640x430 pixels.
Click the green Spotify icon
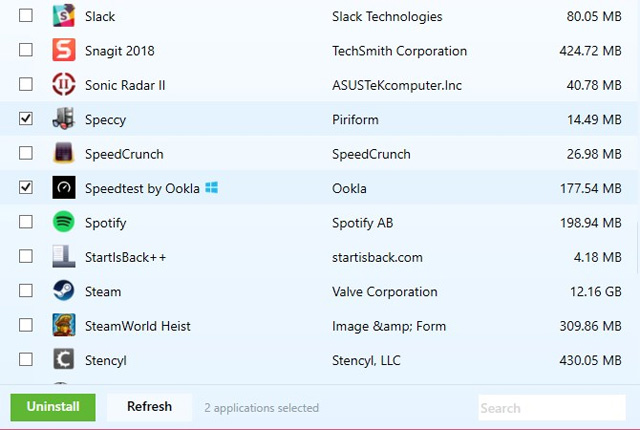(x=64, y=222)
